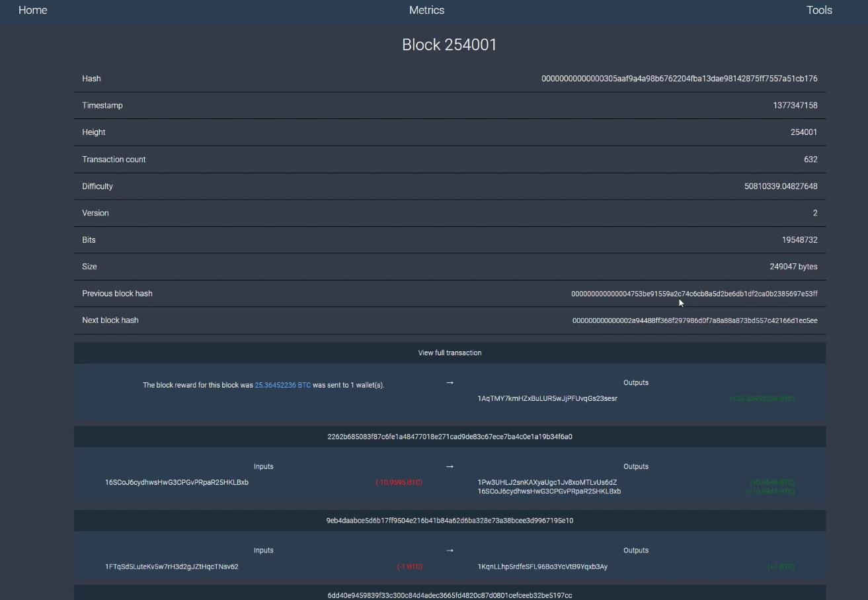Screen dimensions: 868x600
Task: Click the timestamp value 1377347158
Action: 795,105
